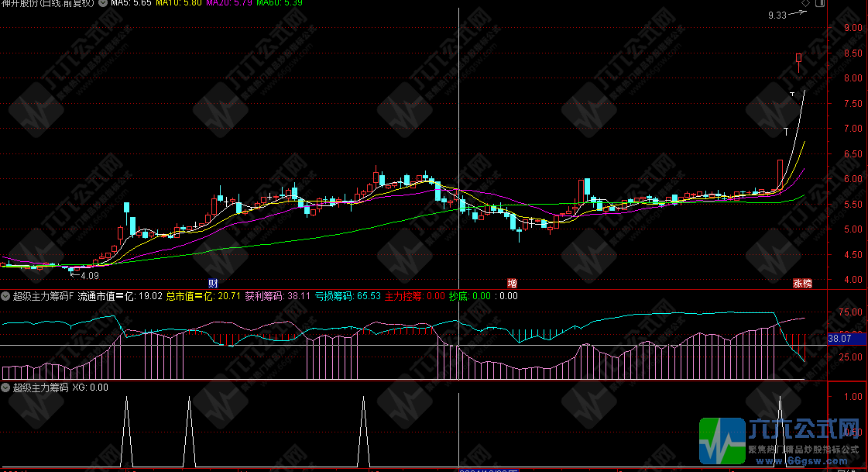Toggle the side panel icon at top right
Screen dimensions: 868x472
[820, 4]
